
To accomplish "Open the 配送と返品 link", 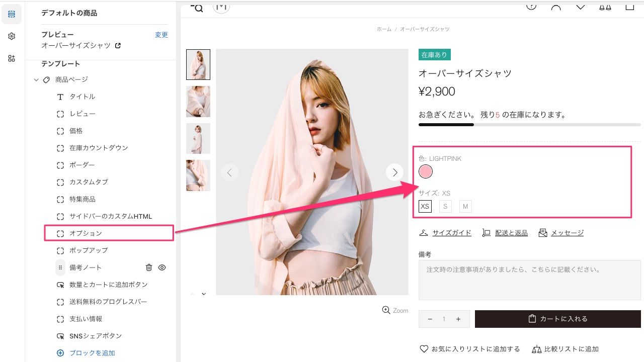I will 511,233.
